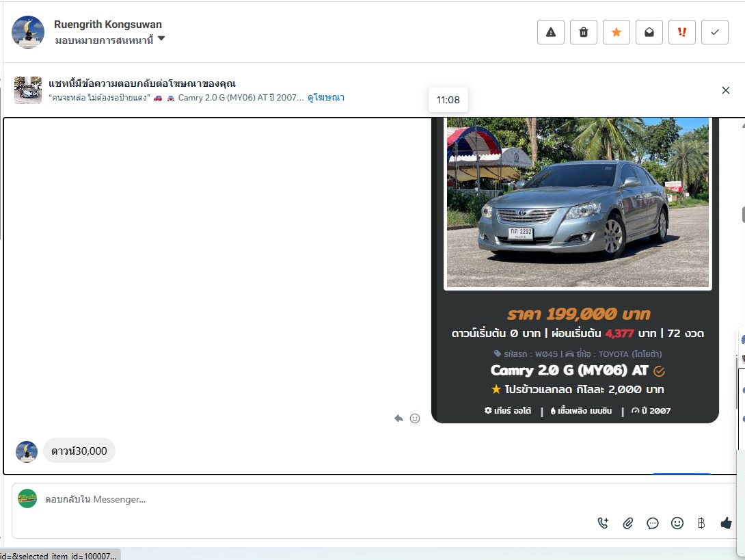Image resolution: width=745 pixels, height=560 pixels.
Task: Click the ad thumbnail in banner
Action: coord(28,90)
